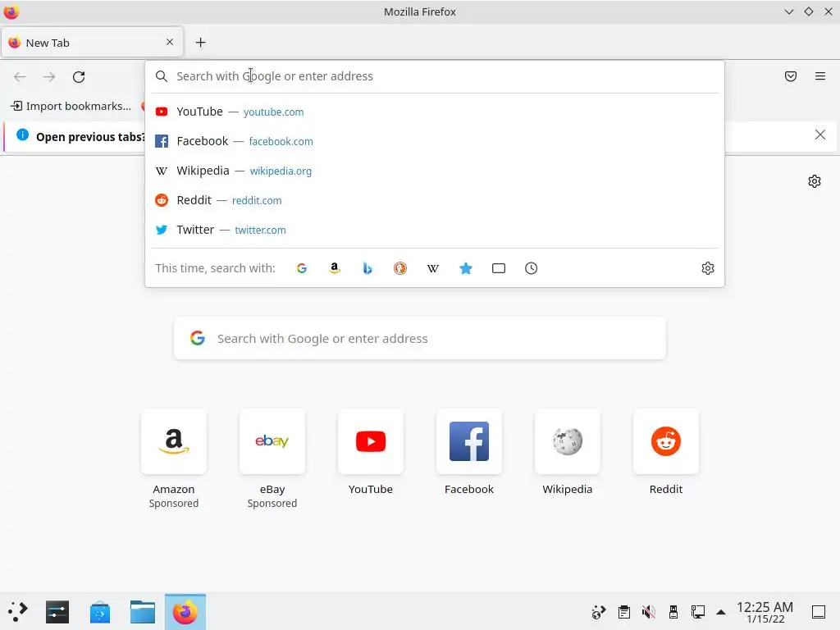Search this time with Google icon
The image size is (840, 630).
click(302, 268)
